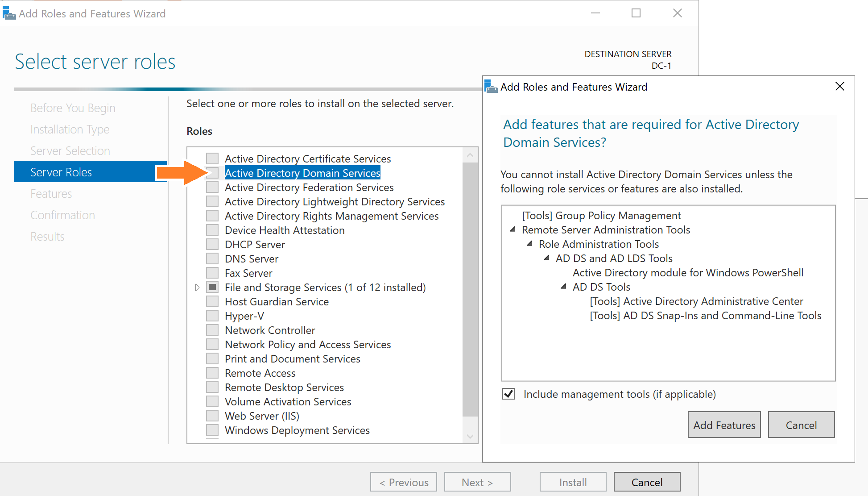The image size is (868, 496).
Task: Collapse Remote Server Administration Tools tree
Action: (x=513, y=229)
